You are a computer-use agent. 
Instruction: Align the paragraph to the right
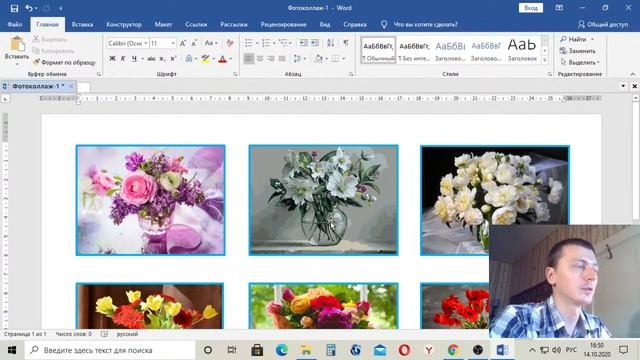click(x=271, y=59)
